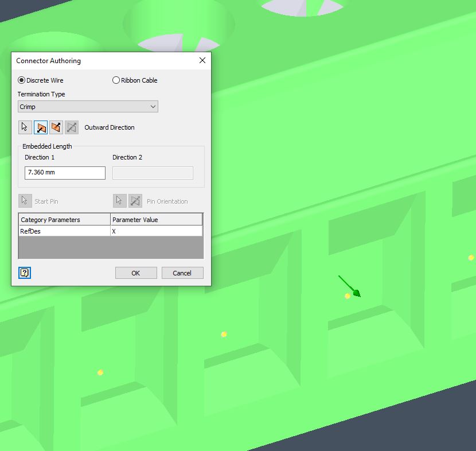This screenshot has height=451, width=476.
Task: Confirm settings with the OK button
Action: coord(136,273)
